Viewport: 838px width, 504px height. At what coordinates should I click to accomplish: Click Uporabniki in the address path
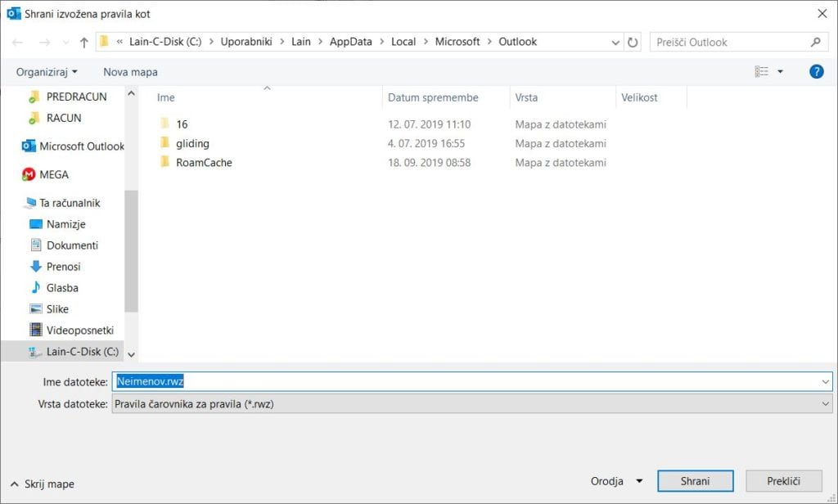click(x=246, y=42)
